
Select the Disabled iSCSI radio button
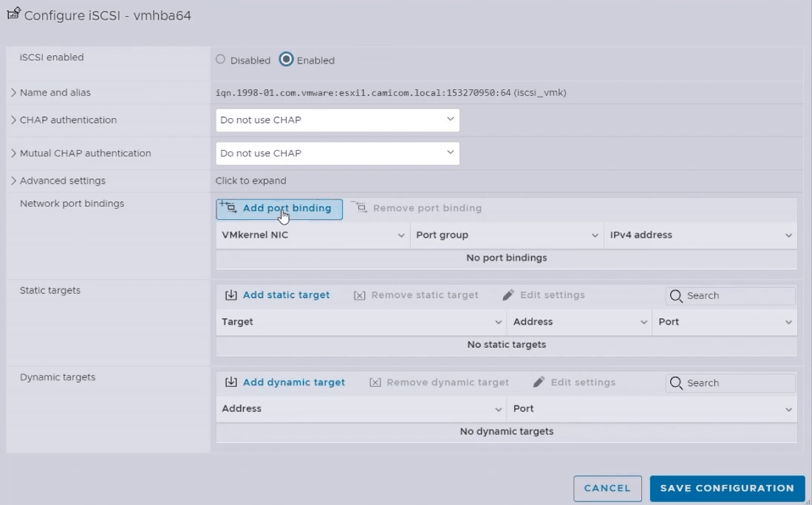click(x=221, y=60)
